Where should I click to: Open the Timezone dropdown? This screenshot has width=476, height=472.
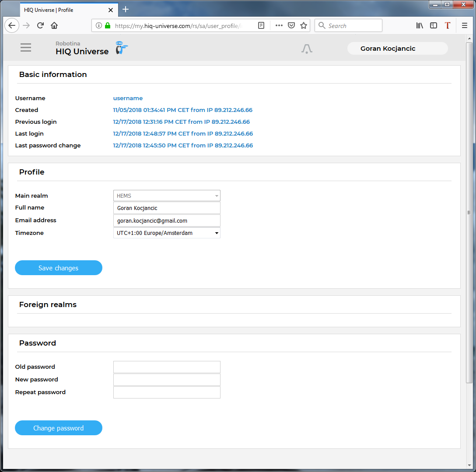point(167,233)
